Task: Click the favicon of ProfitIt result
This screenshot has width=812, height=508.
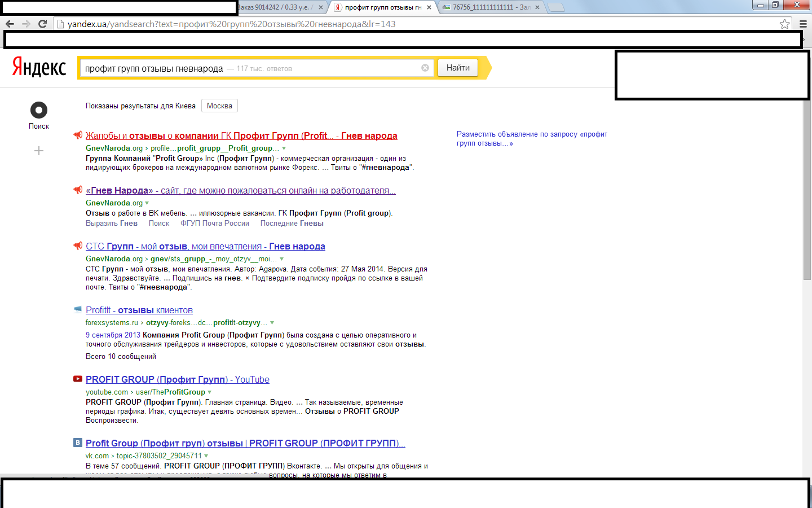Action: 78,309
